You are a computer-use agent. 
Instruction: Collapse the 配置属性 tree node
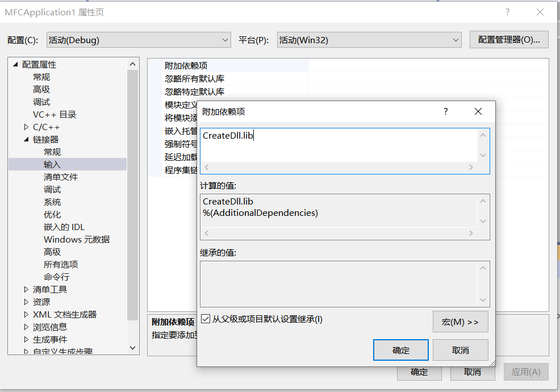tap(15, 64)
